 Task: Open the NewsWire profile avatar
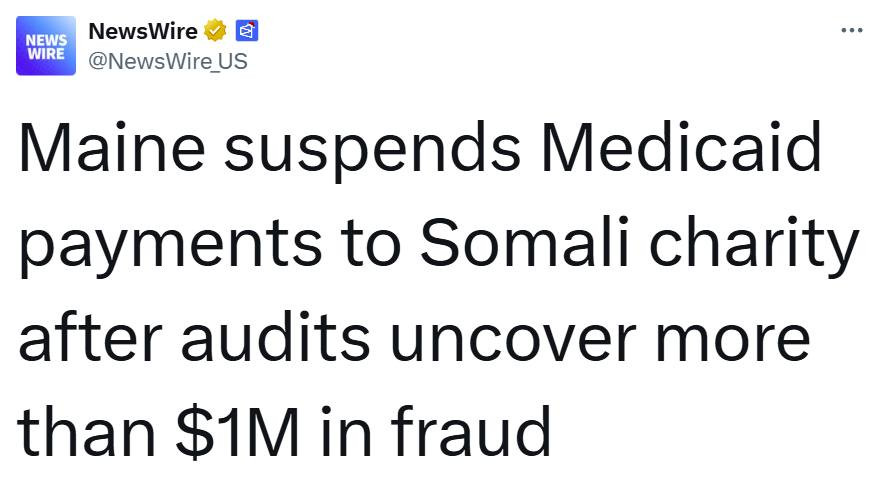[45, 46]
